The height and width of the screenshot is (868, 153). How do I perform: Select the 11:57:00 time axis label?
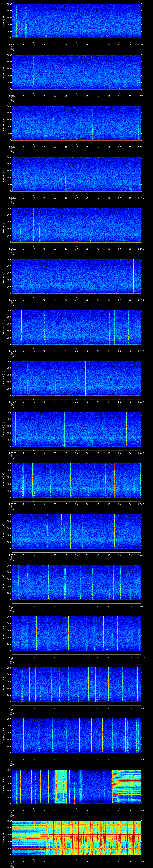pyautogui.click(x=12, y=555)
